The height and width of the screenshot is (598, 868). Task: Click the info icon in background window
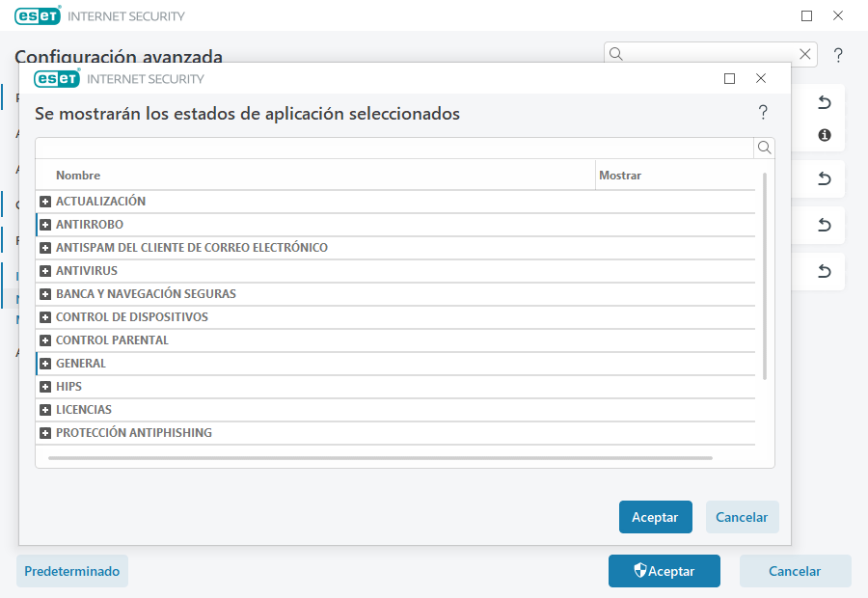pyautogui.click(x=825, y=135)
